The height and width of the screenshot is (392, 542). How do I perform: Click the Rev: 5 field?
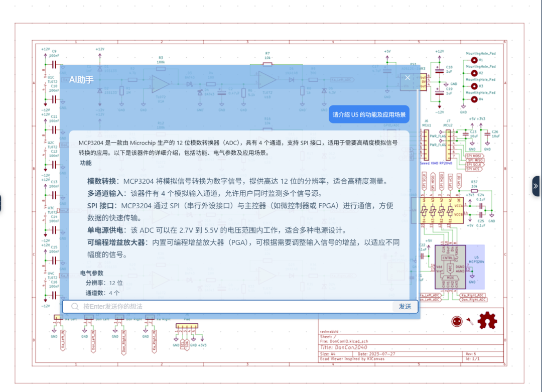point(471,354)
